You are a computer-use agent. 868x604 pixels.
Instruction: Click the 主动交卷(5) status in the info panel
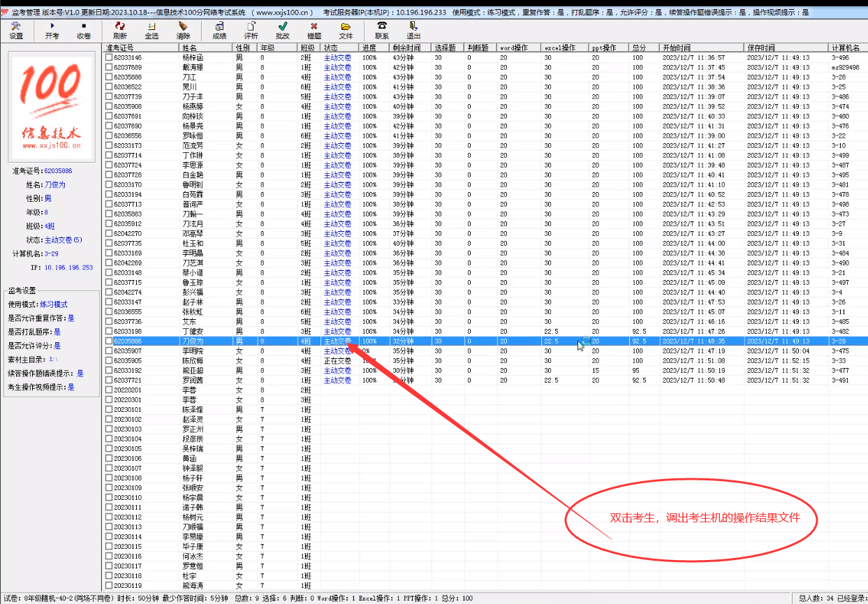(64, 240)
